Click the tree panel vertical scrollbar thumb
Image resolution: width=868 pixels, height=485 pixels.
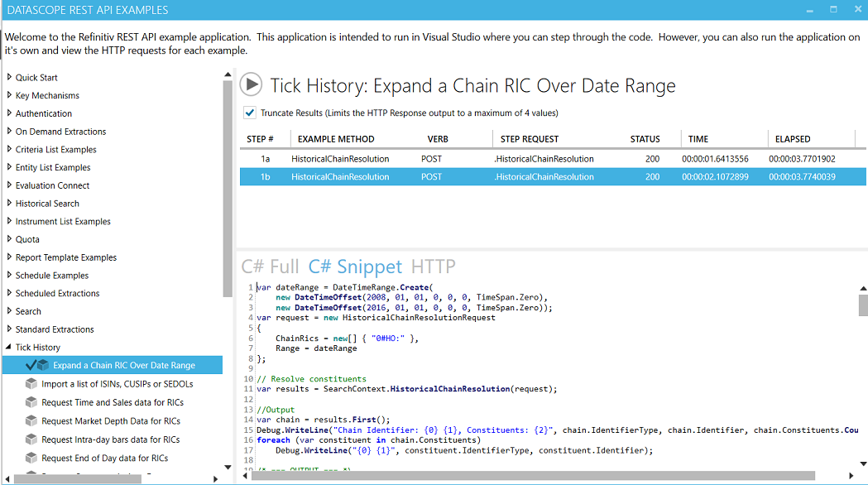[x=228, y=189]
